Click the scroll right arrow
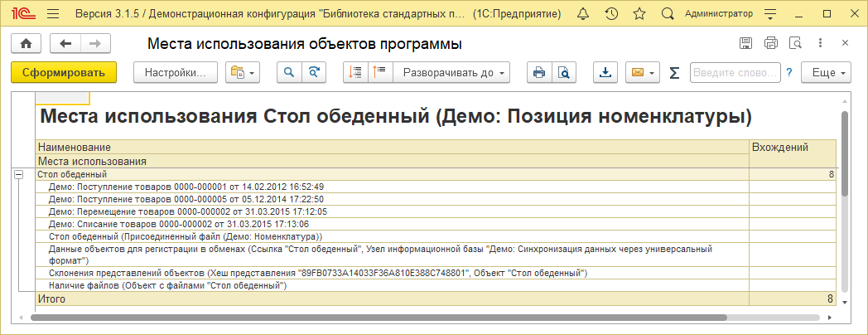The width and height of the screenshot is (868, 335). pos(830,318)
